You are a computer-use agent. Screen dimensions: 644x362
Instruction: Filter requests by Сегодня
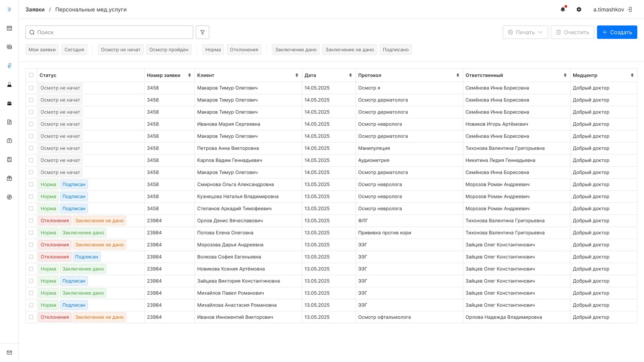[x=74, y=50]
